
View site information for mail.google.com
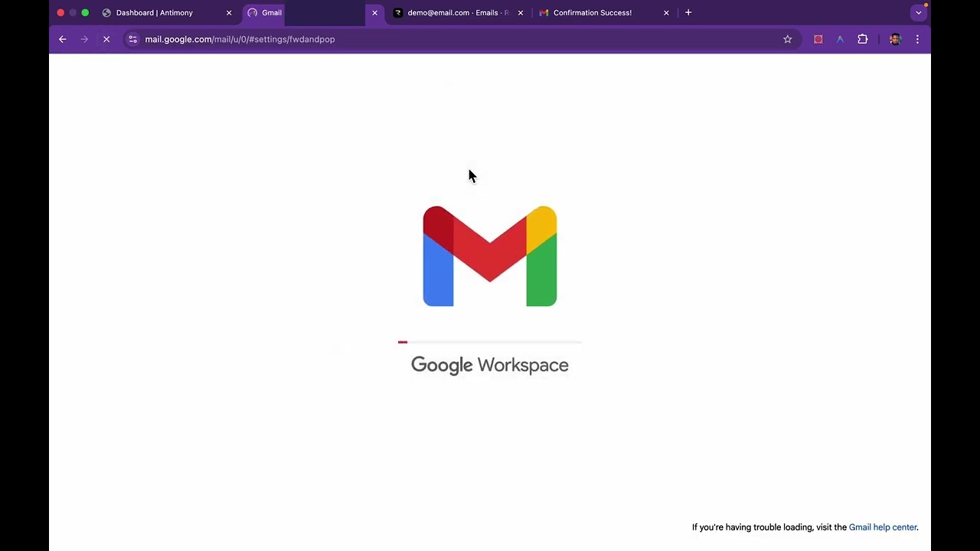tap(132, 39)
